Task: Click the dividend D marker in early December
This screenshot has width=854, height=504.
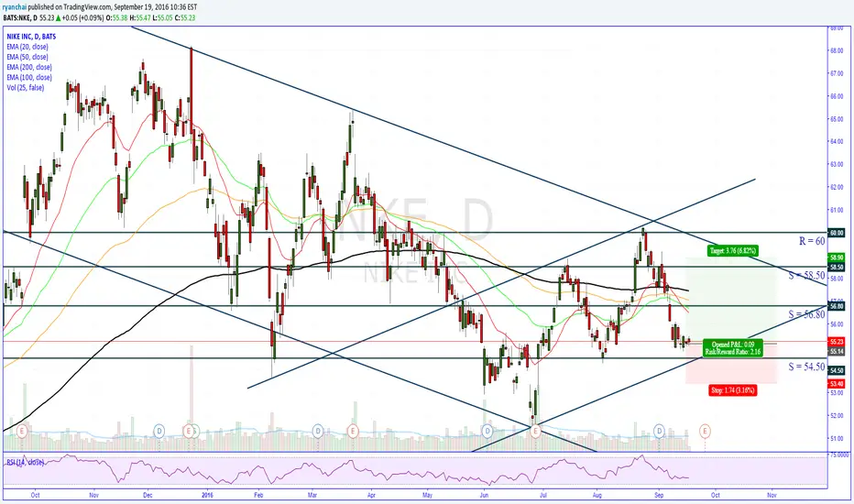Action: (x=159, y=431)
